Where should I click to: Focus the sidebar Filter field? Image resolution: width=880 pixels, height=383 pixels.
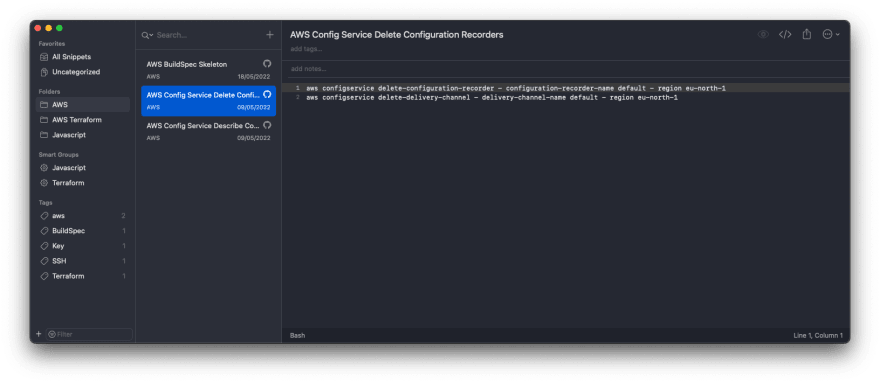coord(89,334)
